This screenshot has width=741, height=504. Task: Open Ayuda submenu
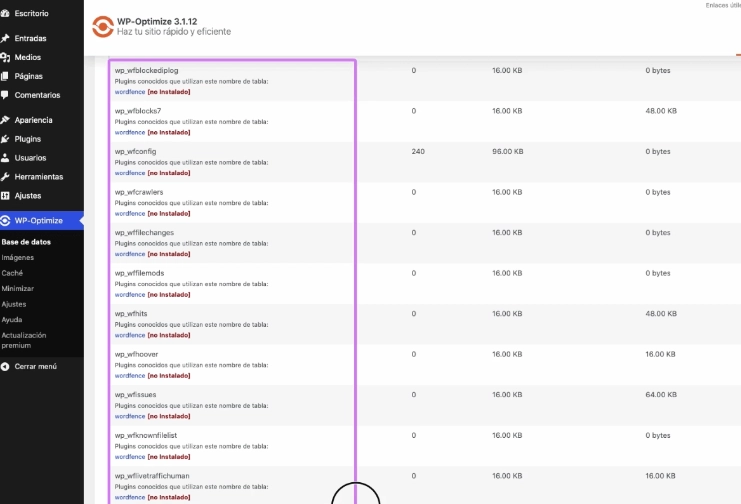12,320
